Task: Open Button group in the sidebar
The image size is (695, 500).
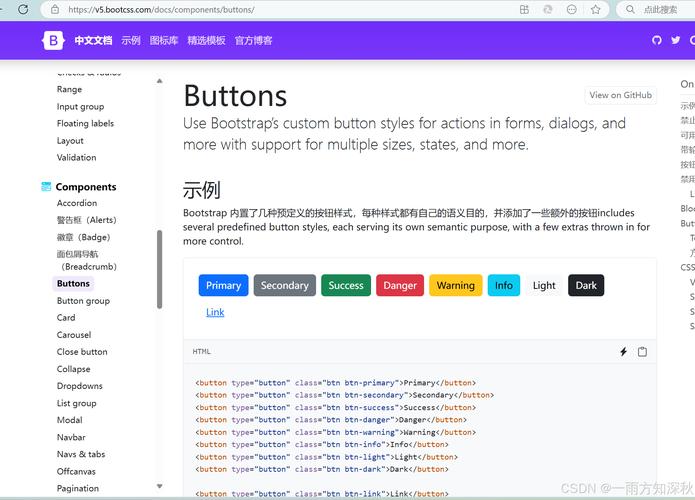Action: click(x=83, y=301)
